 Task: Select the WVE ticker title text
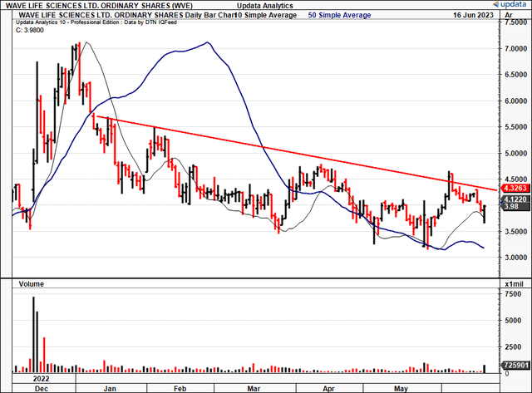pos(99,6)
